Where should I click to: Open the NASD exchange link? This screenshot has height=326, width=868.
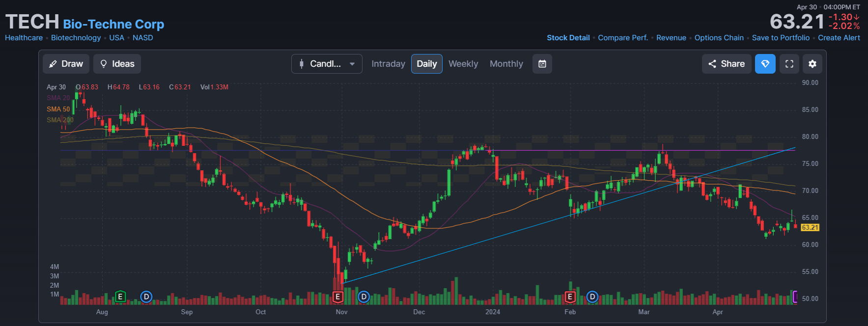(x=143, y=38)
